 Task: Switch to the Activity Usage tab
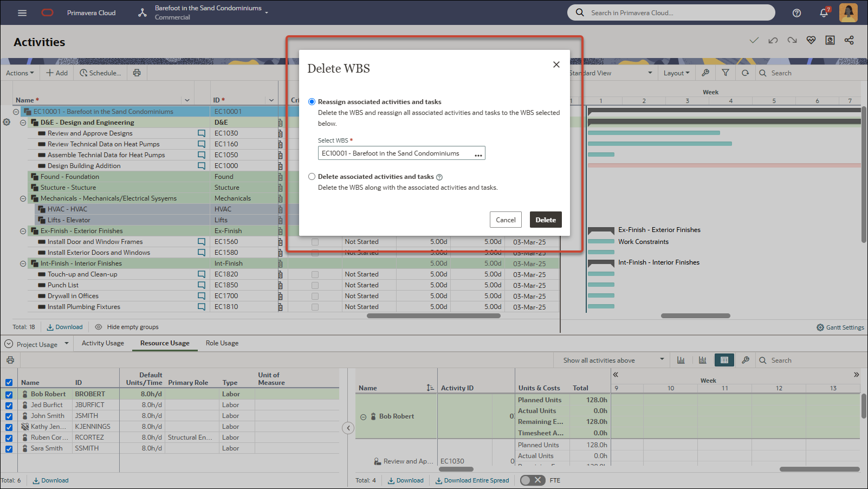(x=103, y=343)
